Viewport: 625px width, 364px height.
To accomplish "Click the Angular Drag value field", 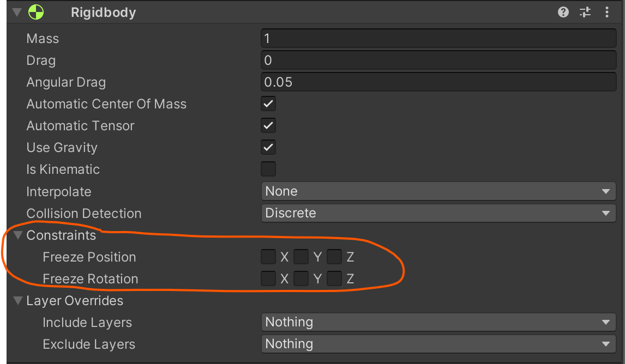I will click(x=438, y=82).
